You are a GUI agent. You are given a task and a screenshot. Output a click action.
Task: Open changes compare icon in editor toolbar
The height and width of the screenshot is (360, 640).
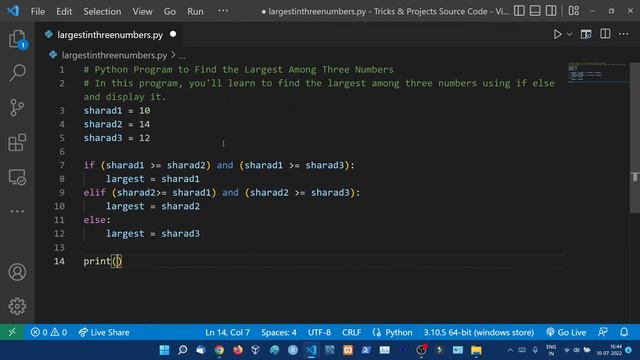tap(586, 34)
